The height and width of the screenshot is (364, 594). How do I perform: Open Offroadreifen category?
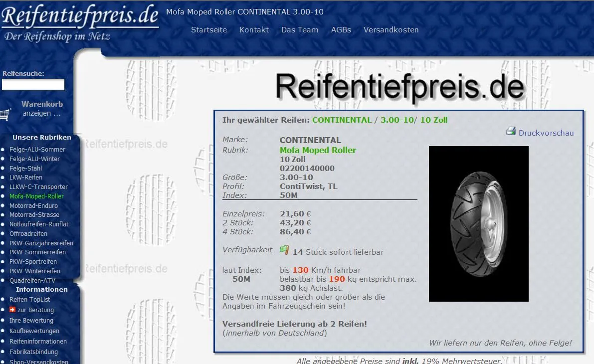[28, 234]
